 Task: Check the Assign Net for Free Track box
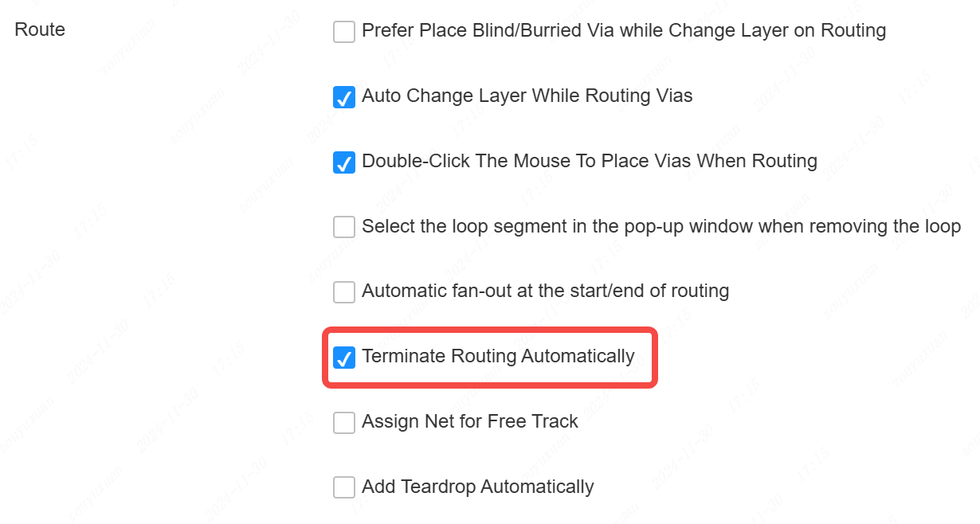(344, 423)
